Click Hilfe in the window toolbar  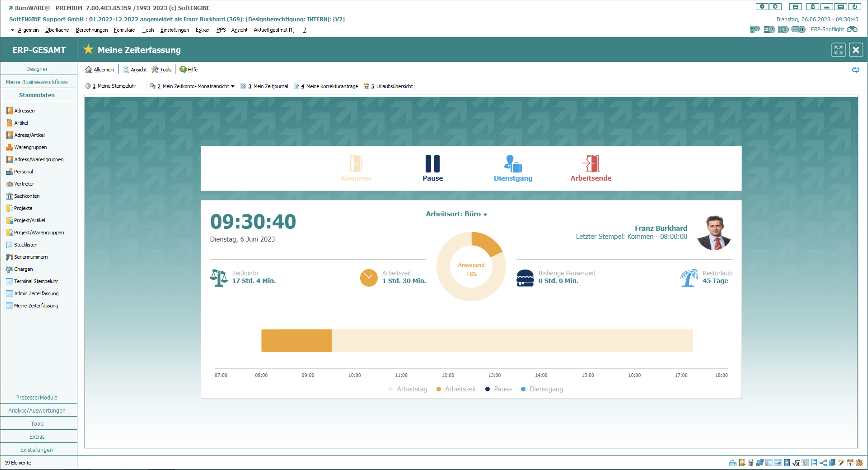click(x=192, y=70)
